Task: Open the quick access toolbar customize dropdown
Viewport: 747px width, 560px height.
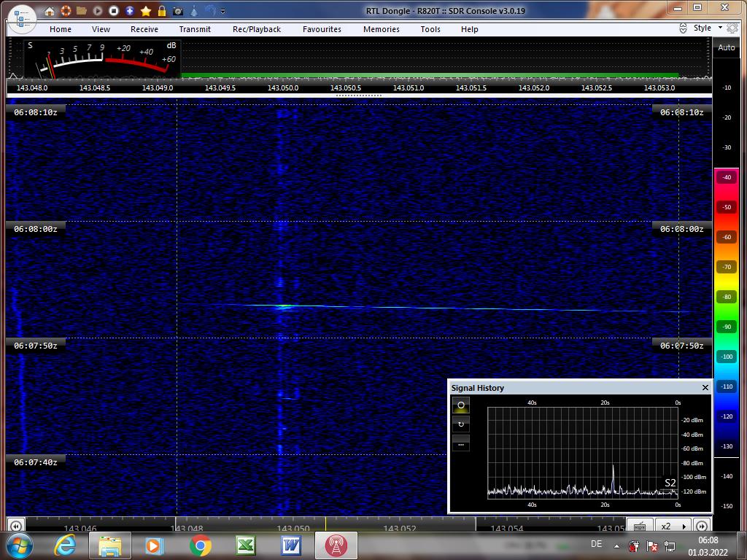Action: click(223, 11)
